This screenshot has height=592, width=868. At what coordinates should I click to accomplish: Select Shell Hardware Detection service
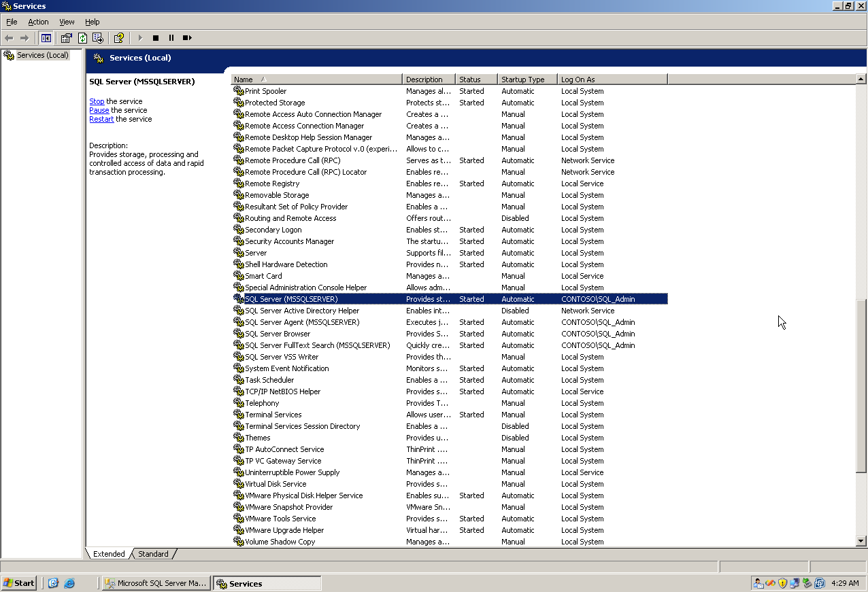tap(286, 264)
